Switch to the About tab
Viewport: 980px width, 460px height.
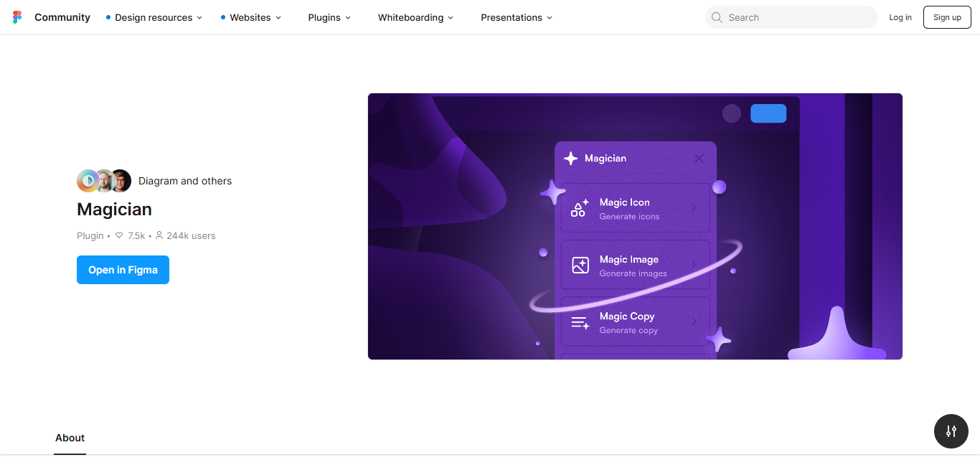[x=70, y=438]
